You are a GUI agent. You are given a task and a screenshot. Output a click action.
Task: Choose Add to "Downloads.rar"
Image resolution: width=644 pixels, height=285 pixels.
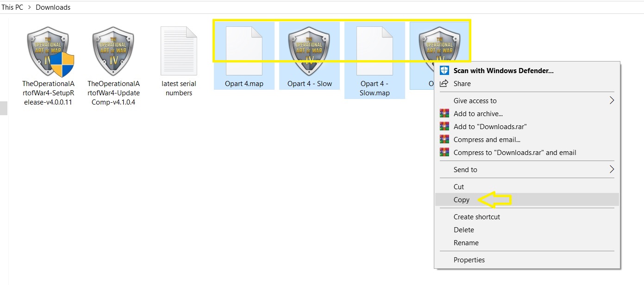[527, 126]
